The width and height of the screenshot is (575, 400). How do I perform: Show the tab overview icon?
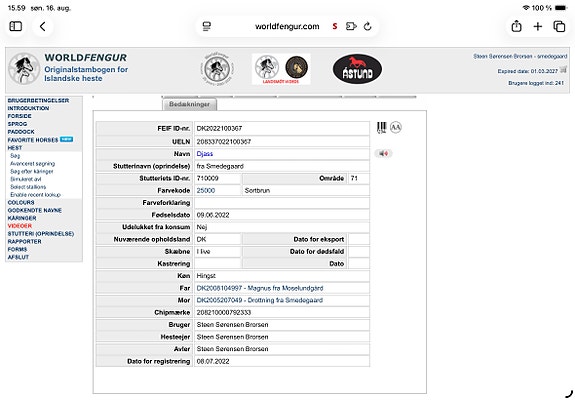point(559,26)
